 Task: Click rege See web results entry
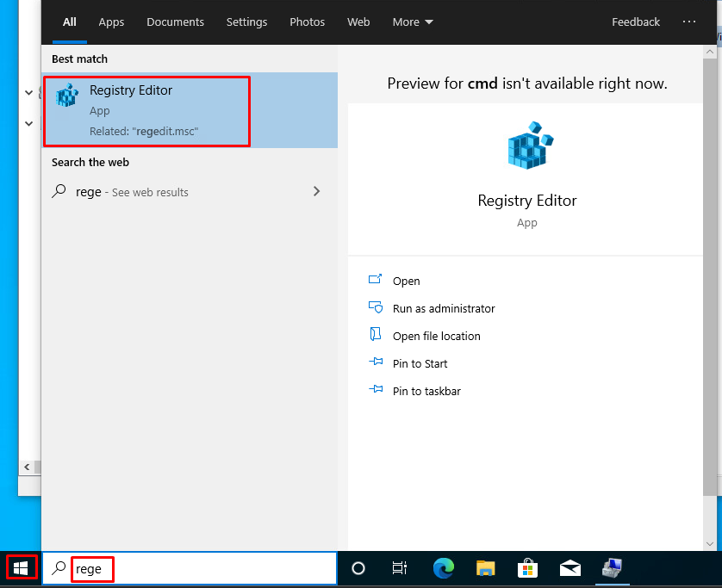[x=190, y=191]
